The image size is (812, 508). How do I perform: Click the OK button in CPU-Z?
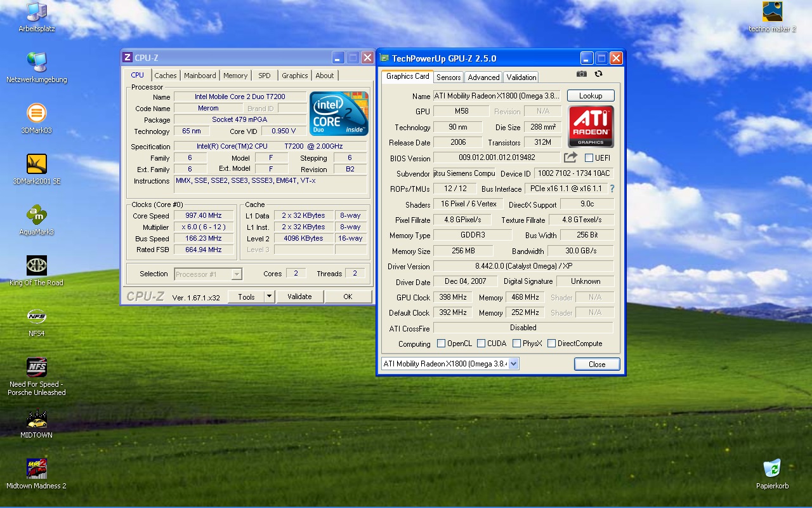(x=348, y=297)
